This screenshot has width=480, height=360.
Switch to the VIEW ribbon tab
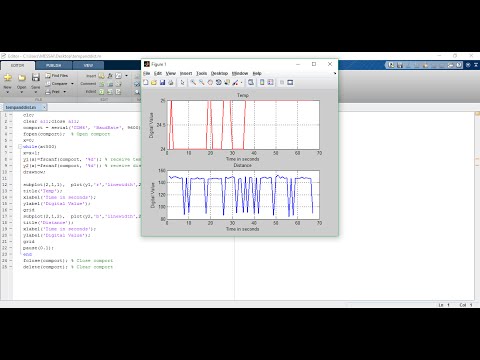88,65
